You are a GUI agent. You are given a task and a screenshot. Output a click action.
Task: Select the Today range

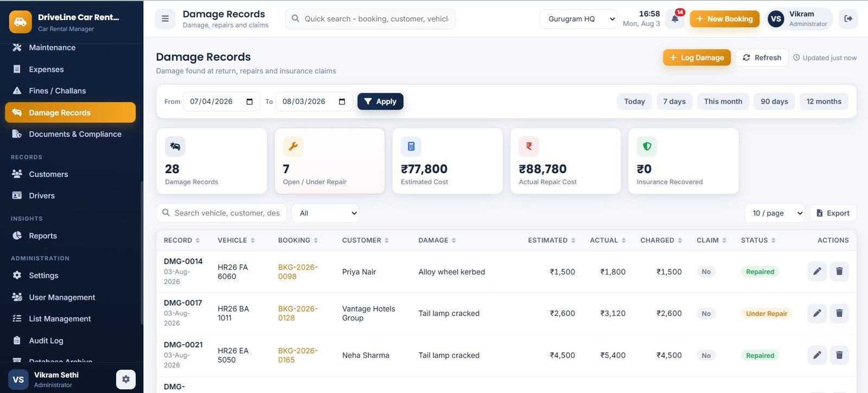[634, 102]
